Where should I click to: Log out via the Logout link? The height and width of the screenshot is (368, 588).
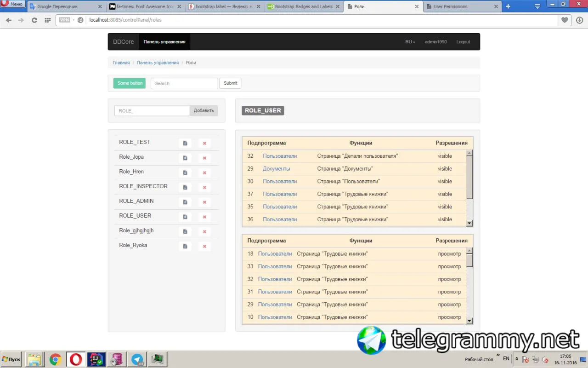click(x=463, y=42)
